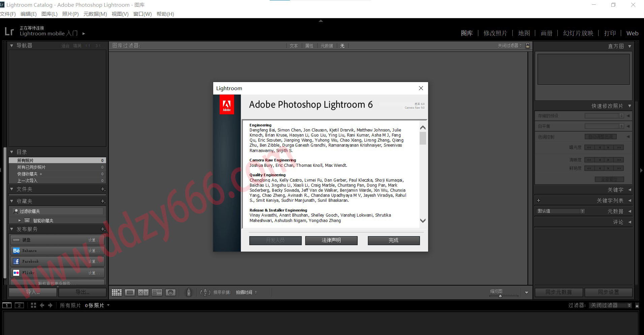Add a collection with the 收藏夹 plus icon

[103, 201]
